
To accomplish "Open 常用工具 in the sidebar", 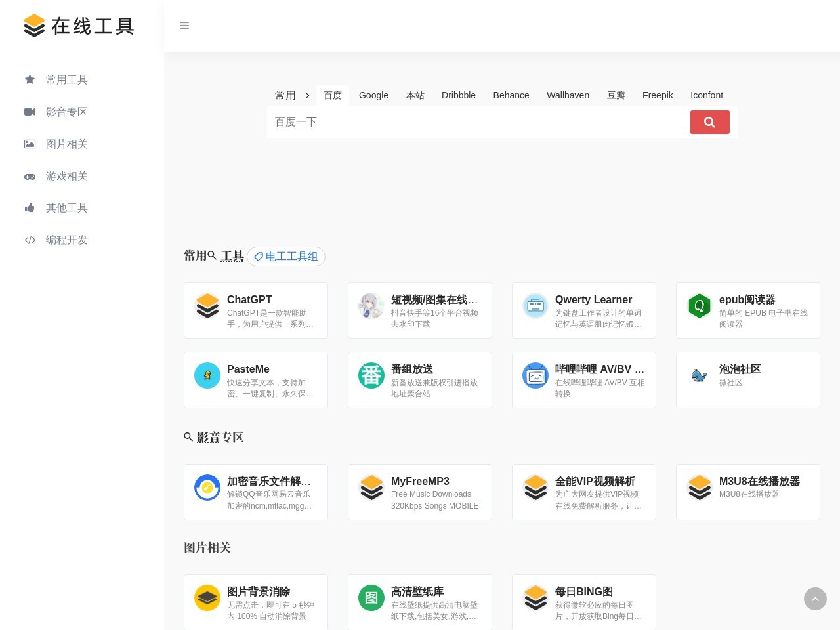I will (x=67, y=79).
